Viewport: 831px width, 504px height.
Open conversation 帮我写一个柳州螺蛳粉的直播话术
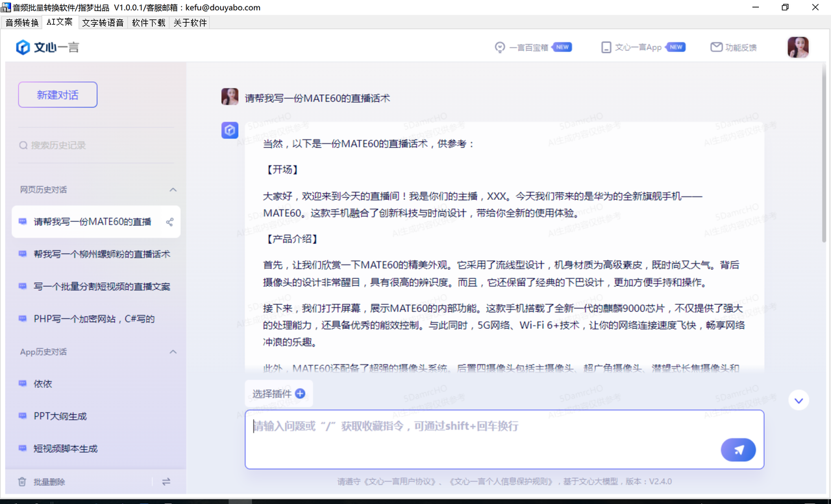point(95,254)
